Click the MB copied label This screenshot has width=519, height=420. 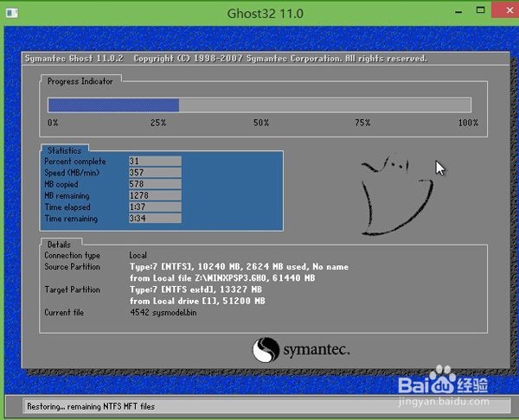[61, 184]
